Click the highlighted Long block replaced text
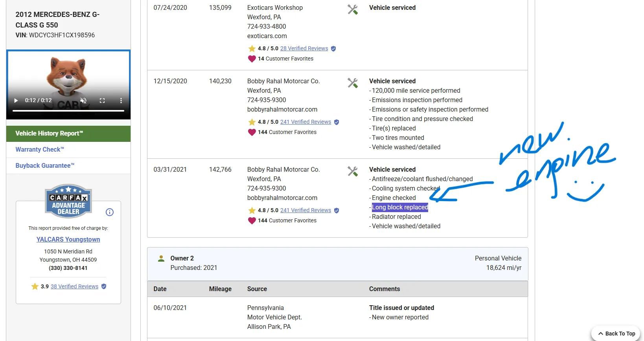This screenshot has height=341, width=644. 400,207
